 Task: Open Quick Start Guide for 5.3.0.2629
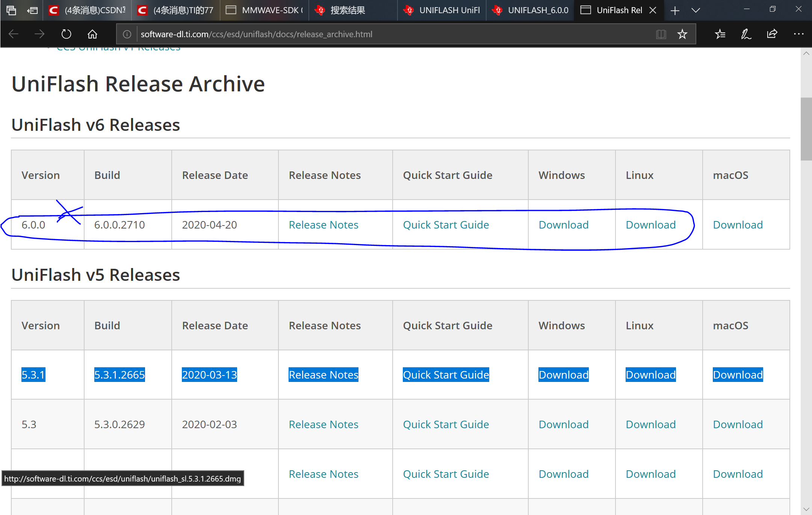coord(446,424)
